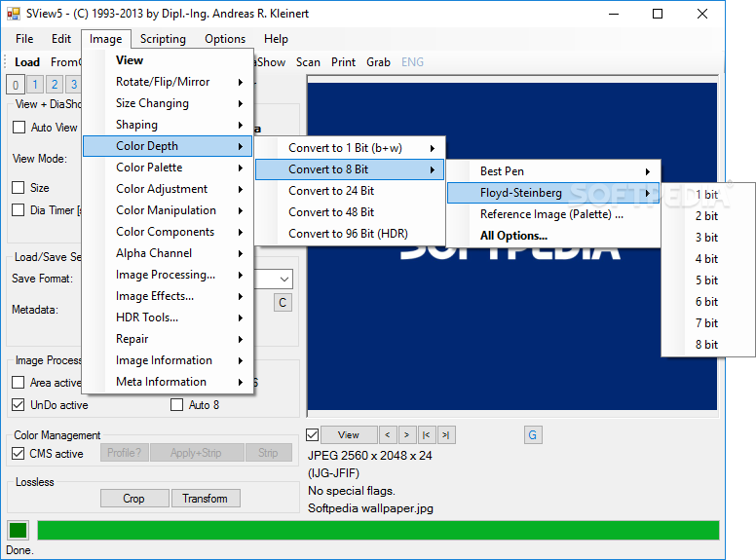The image size is (756, 560).
Task: Click Load in the toolbar
Action: pyautogui.click(x=27, y=62)
